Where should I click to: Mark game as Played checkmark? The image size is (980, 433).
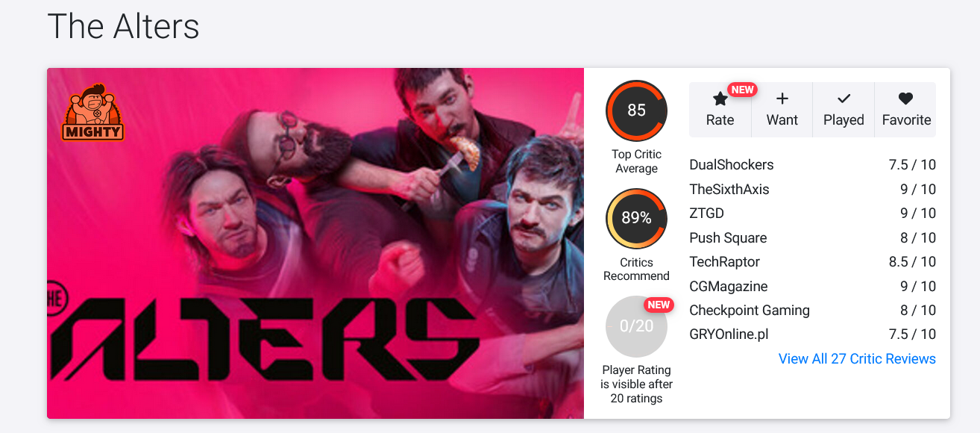click(x=844, y=99)
